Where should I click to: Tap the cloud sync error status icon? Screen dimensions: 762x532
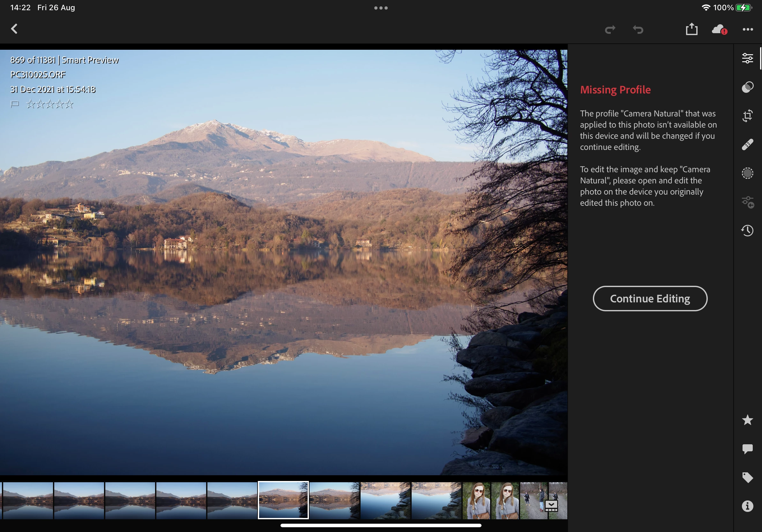[x=719, y=30]
